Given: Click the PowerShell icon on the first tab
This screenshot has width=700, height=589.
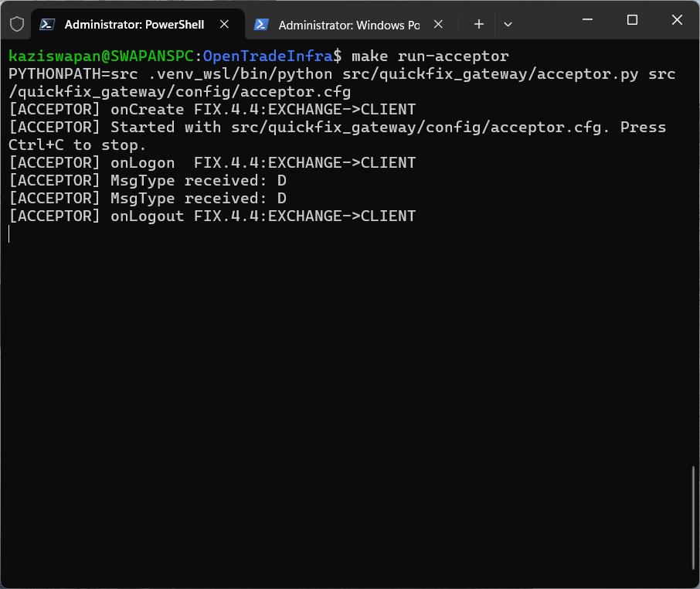Looking at the screenshot, I should coord(46,24).
